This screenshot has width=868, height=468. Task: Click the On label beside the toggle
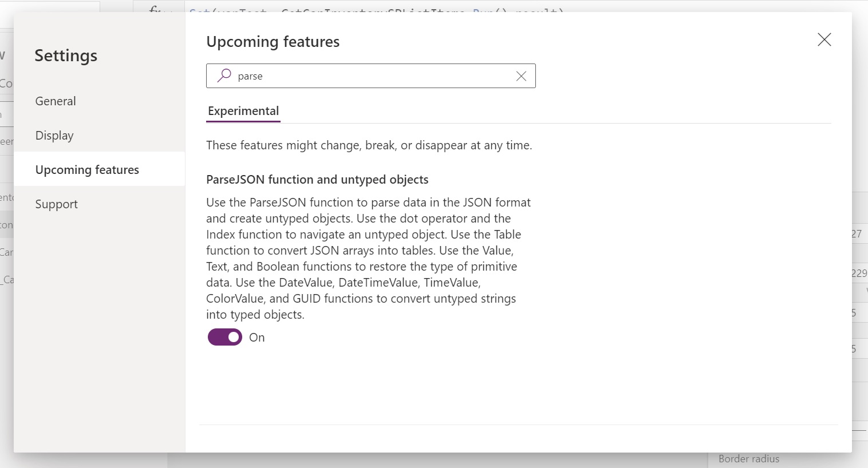257,338
